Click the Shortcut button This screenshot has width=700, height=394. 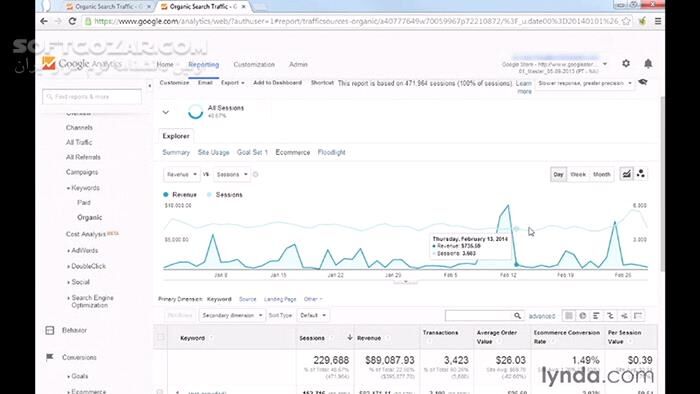click(x=322, y=83)
